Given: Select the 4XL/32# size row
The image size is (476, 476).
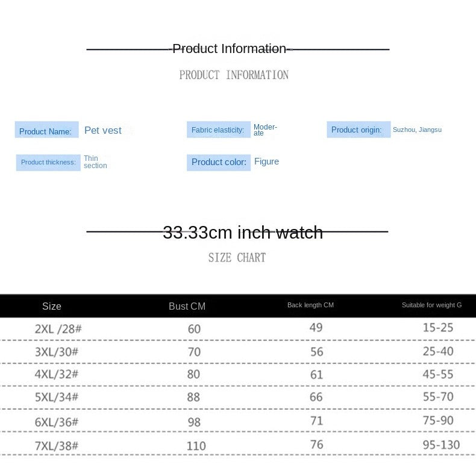Looking at the screenshot, I should 57,375.
